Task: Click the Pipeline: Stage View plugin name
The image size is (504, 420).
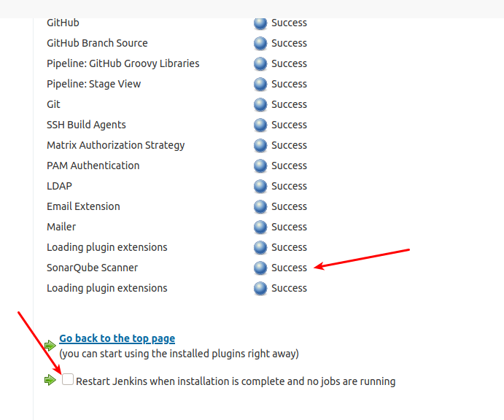Action: click(x=93, y=84)
